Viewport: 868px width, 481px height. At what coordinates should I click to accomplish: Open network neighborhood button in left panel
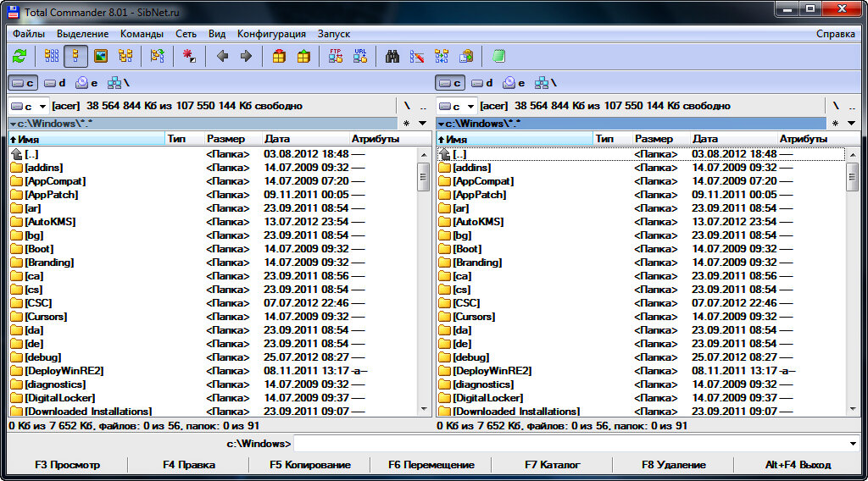pos(119,83)
